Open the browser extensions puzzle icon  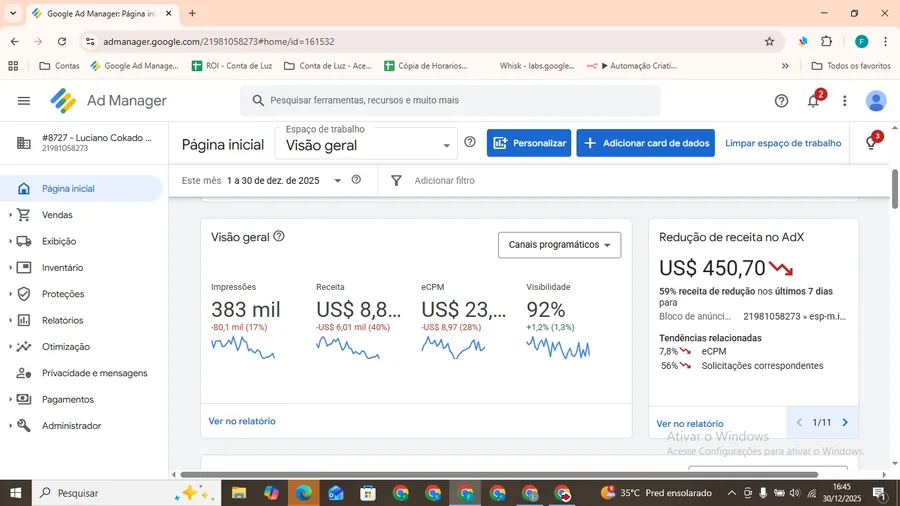pos(827,41)
